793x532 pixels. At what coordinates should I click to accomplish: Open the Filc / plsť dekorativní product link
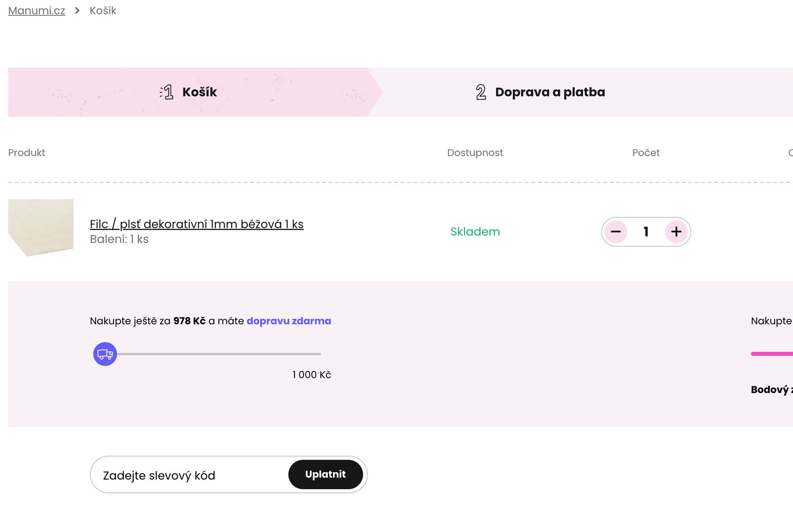197,224
